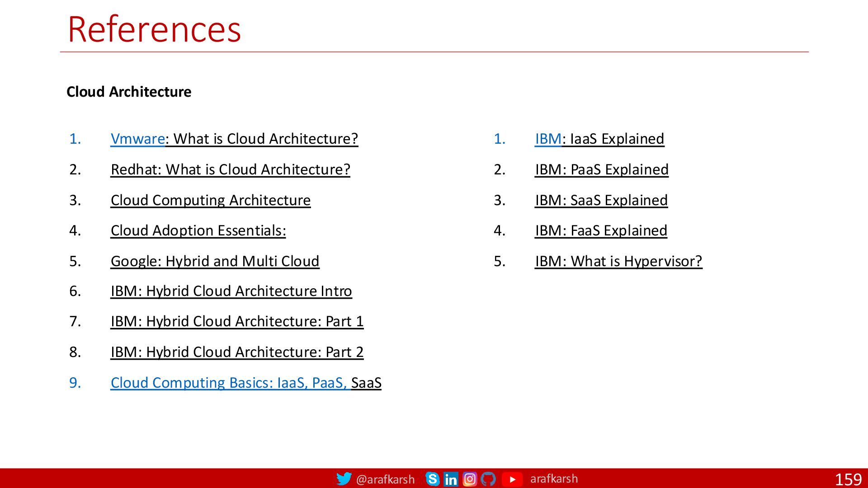Screen dimensions: 868x488
Task: Open the Skype icon in footer
Action: pyautogui.click(x=432, y=479)
